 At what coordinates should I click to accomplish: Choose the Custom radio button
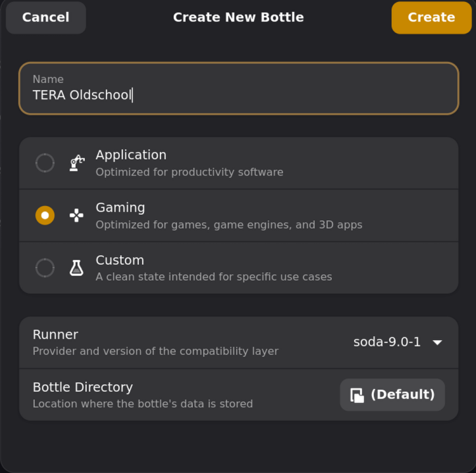[45, 267]
